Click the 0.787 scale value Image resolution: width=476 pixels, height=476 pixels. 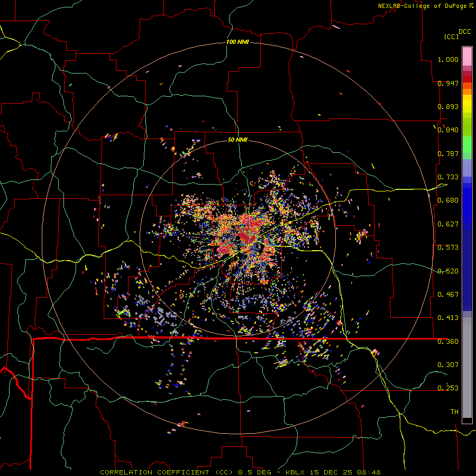(x=448, y=153)
